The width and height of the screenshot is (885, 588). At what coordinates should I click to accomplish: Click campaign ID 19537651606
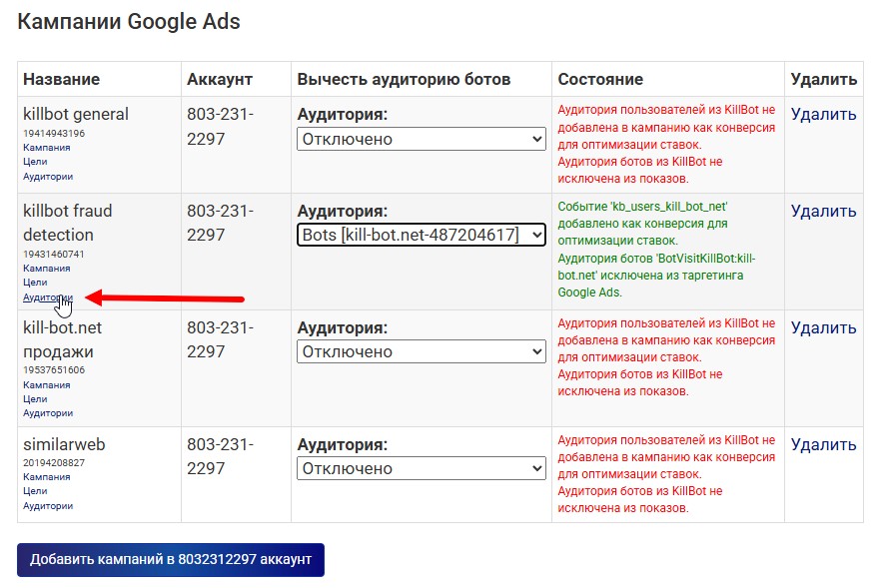pyautogui.click(x=54, y=370)
